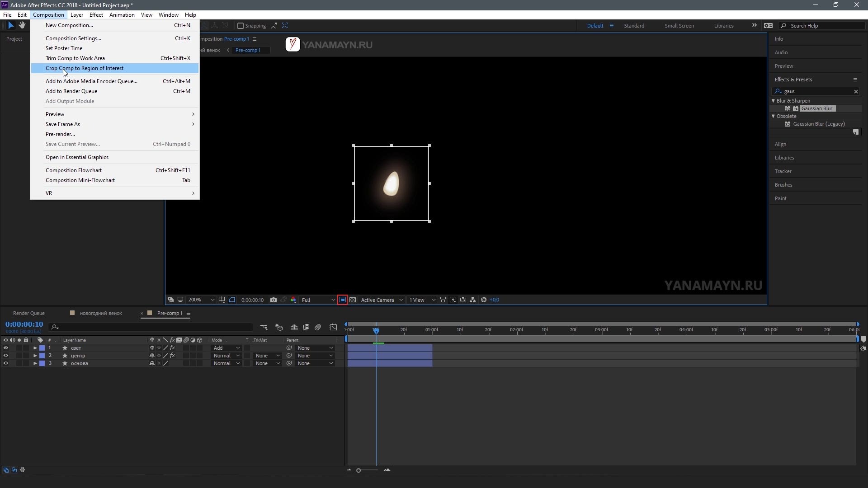
Task: Click the Region of Interest button
Action: click(343, 300)
